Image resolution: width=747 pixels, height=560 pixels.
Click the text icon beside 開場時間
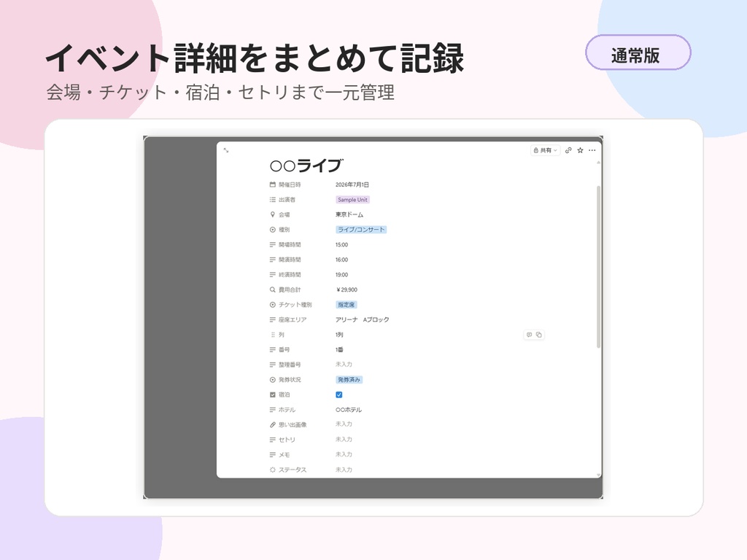(273, 244)
